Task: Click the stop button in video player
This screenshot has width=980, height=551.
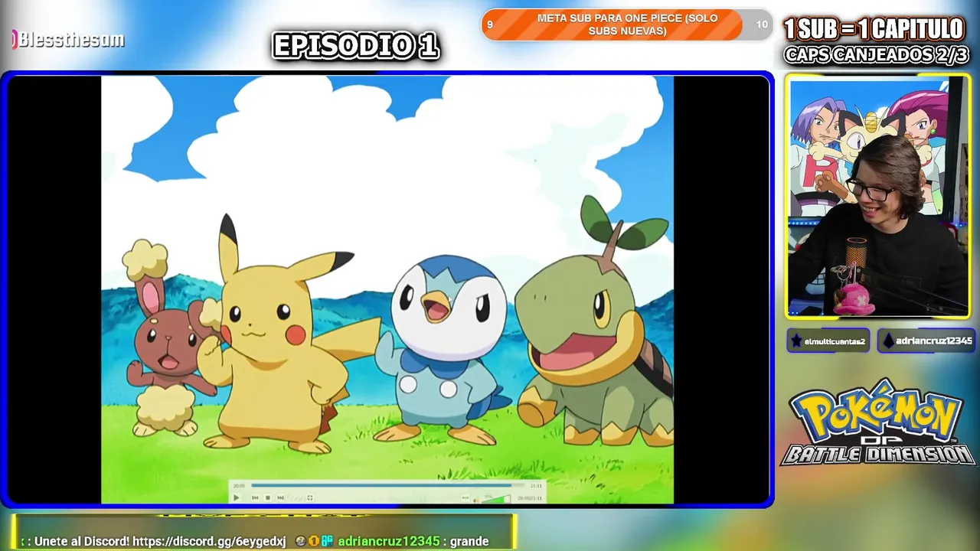Action: [268, 497]
